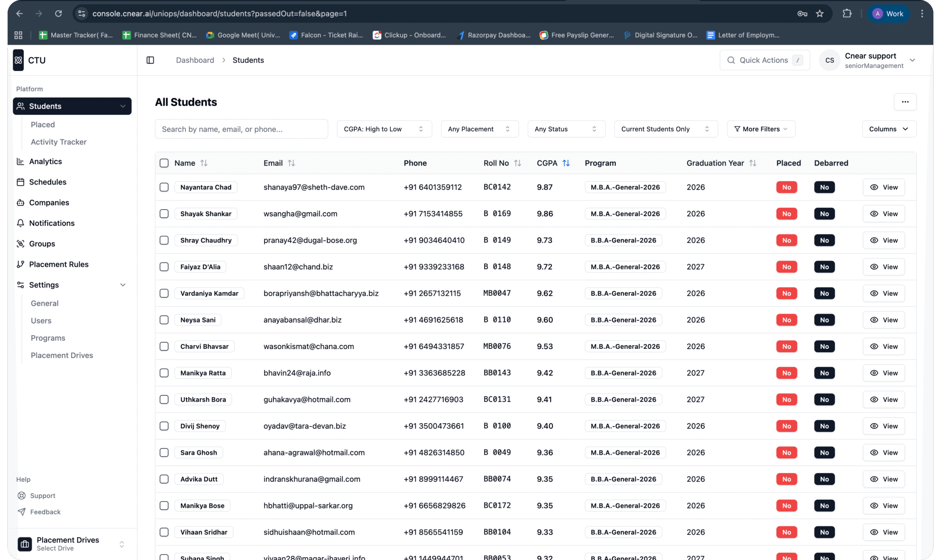The image size is (941, 560).
Task: Expand the Columns dropdown
Action: 888,129
